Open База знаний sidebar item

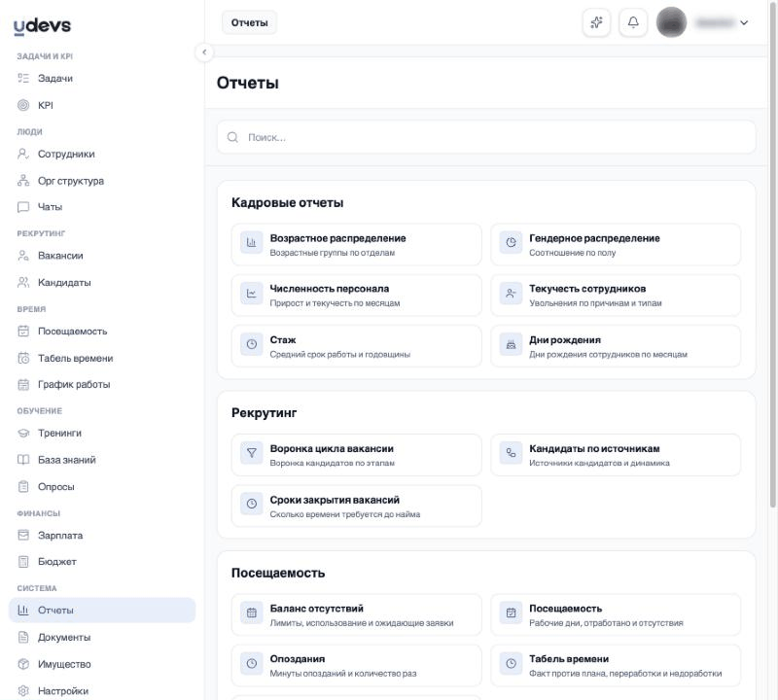(x=102, y=460)
